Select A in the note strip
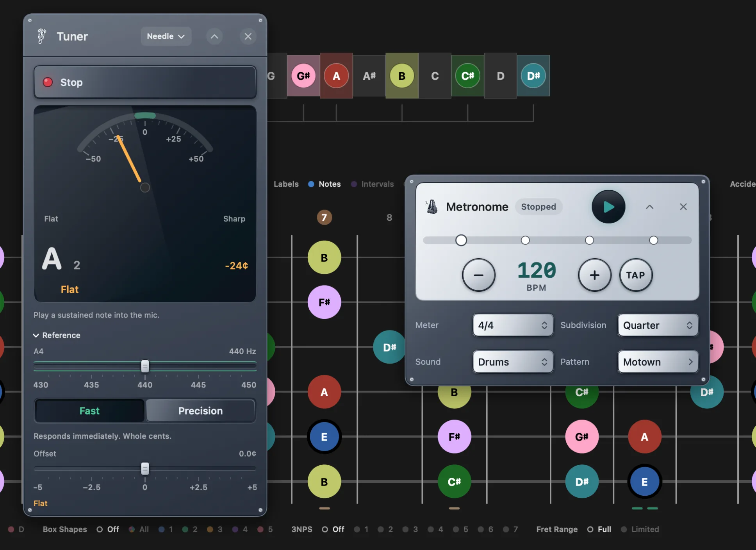Screen dimensions: 756x550 (336, 76)
